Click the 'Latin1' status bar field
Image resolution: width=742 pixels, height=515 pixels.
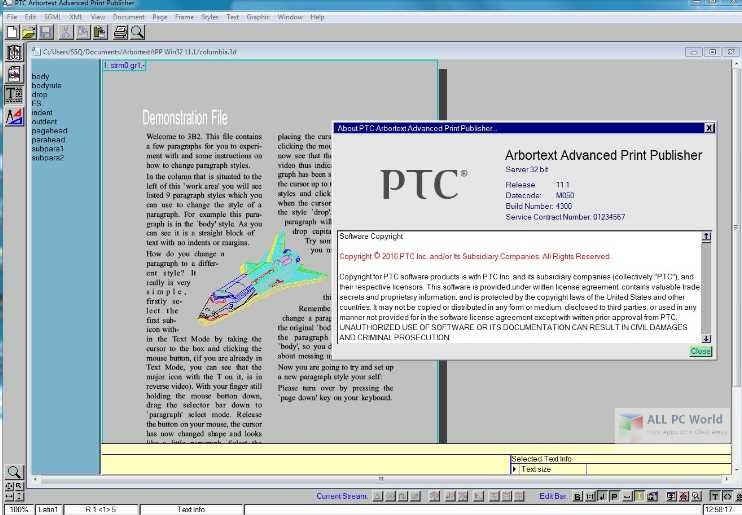[x=48, y=510]
